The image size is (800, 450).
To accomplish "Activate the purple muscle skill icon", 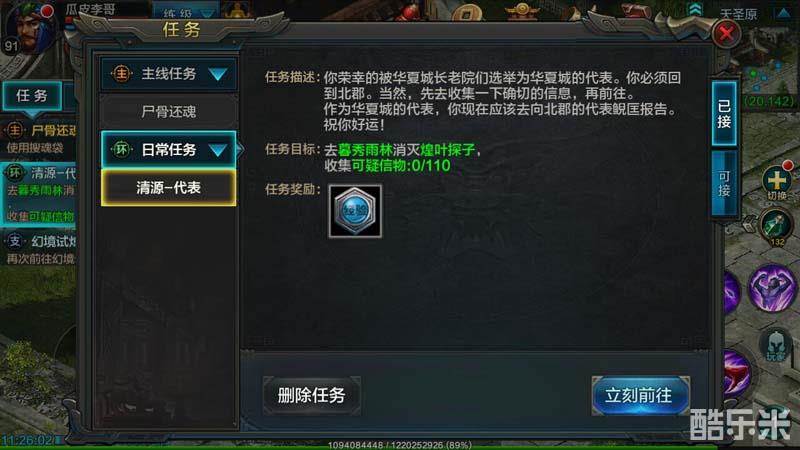I will (772, 288).
